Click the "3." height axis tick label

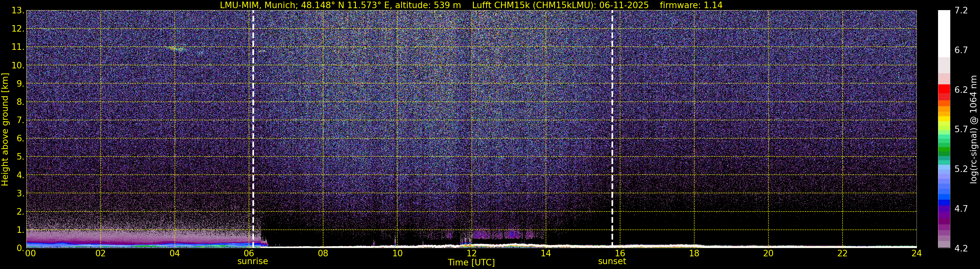coord(20,193)
